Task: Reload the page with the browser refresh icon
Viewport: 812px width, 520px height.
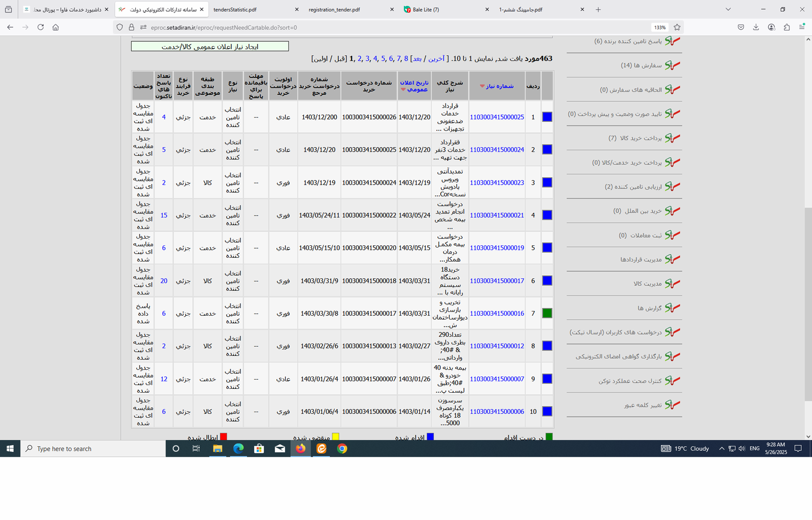Action: 41,27
